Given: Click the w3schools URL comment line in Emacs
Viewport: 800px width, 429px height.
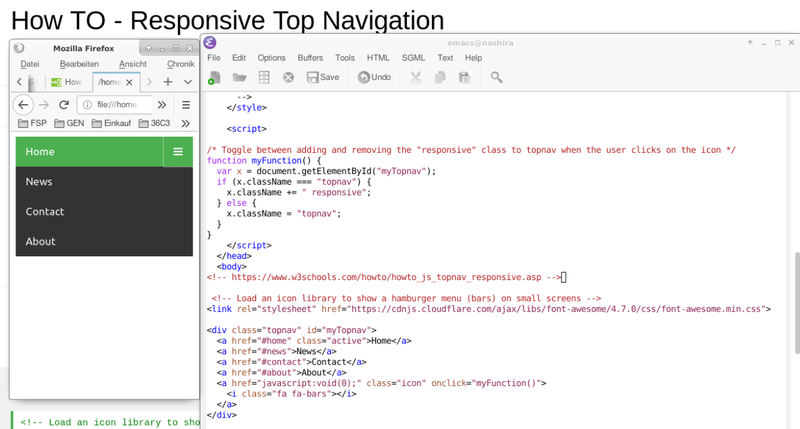Looking at the screenshot, I should 386,277.
